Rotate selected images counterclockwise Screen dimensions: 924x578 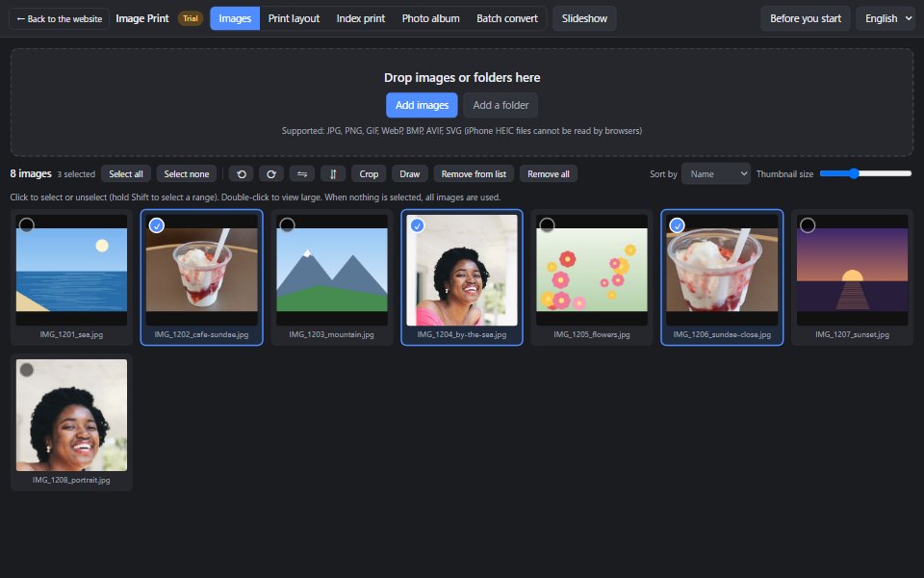click(x=241, y=174)
